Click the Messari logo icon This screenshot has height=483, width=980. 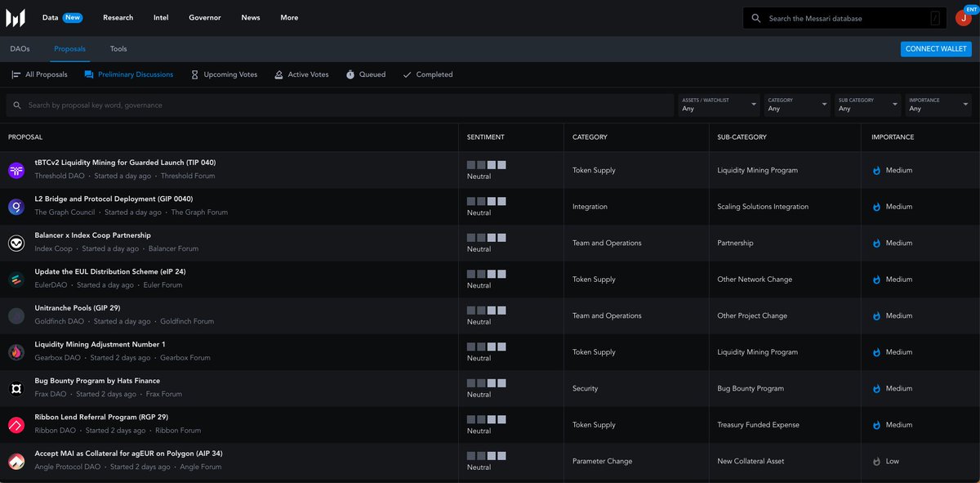coord(15,17)
